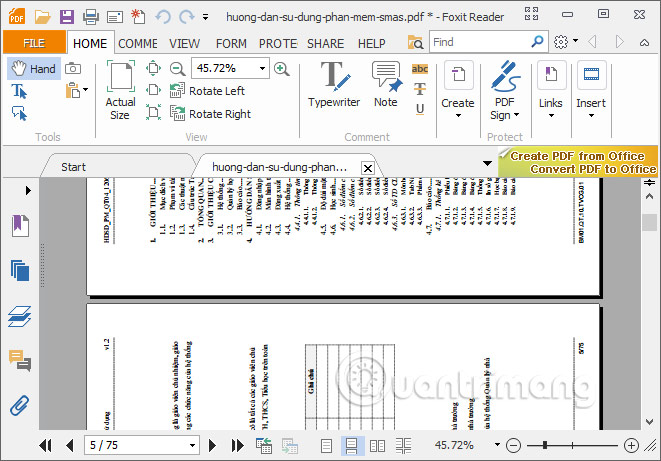Image resolution: width=661 pixels, height=461 pixels.
Task: Click the Redo arrow
Action: [x=186, y=17]
